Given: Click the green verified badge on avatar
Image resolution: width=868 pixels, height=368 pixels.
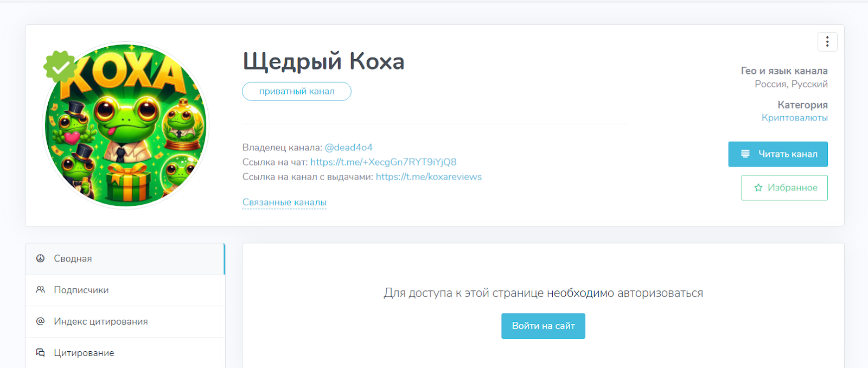Looking at the screenshot, I should tap(60, 67).
